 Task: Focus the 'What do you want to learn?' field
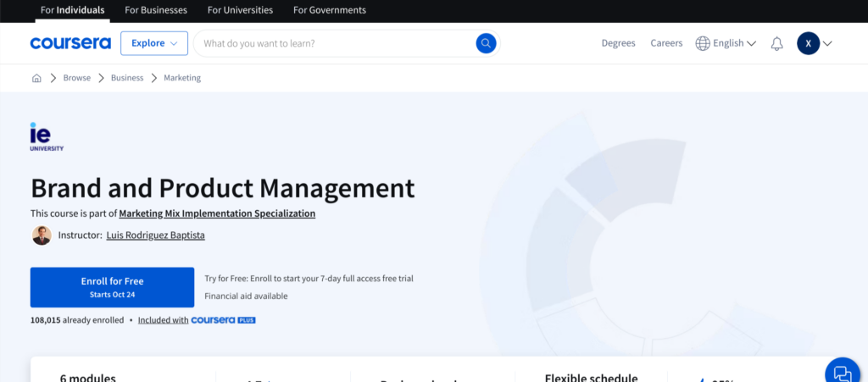(335, 43)
